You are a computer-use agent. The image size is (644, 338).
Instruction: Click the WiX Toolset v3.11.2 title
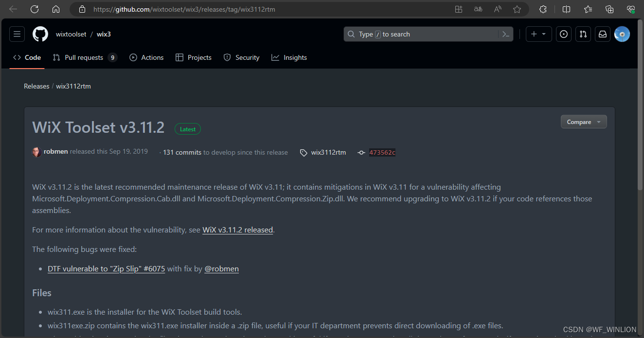(98, 127)
